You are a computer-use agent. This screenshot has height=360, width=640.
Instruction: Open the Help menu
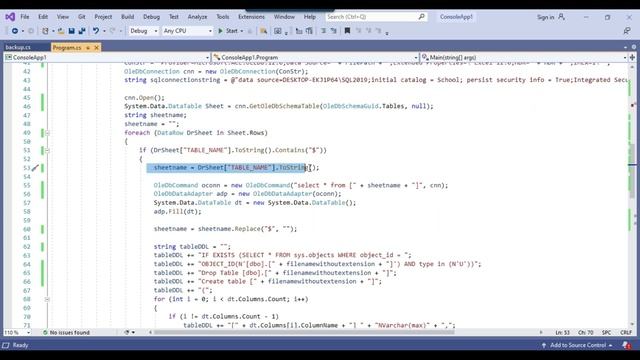pos(310,17)
